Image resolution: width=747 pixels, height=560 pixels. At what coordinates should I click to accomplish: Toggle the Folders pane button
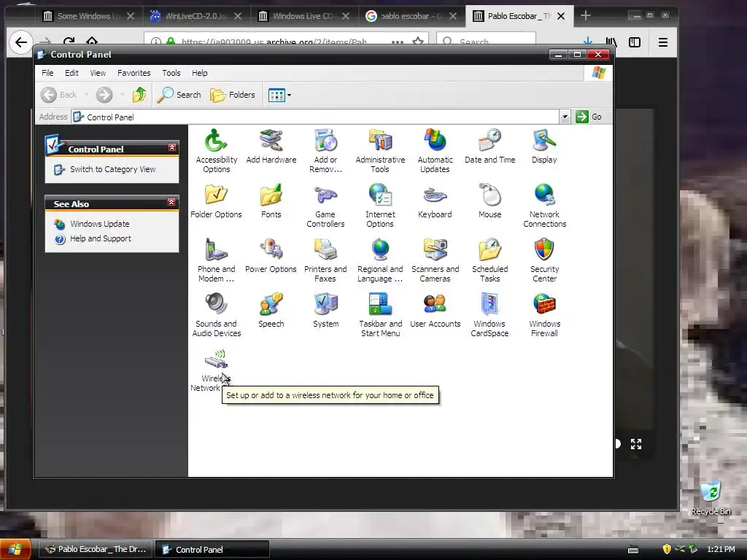click(x=233, y=95)
